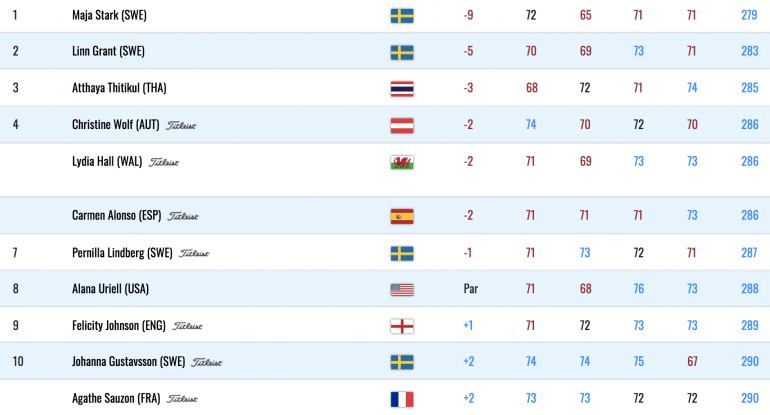Click the French flag for Agathe Sauzon
Viewport: 770px width, 415px height.
[402, 399]
